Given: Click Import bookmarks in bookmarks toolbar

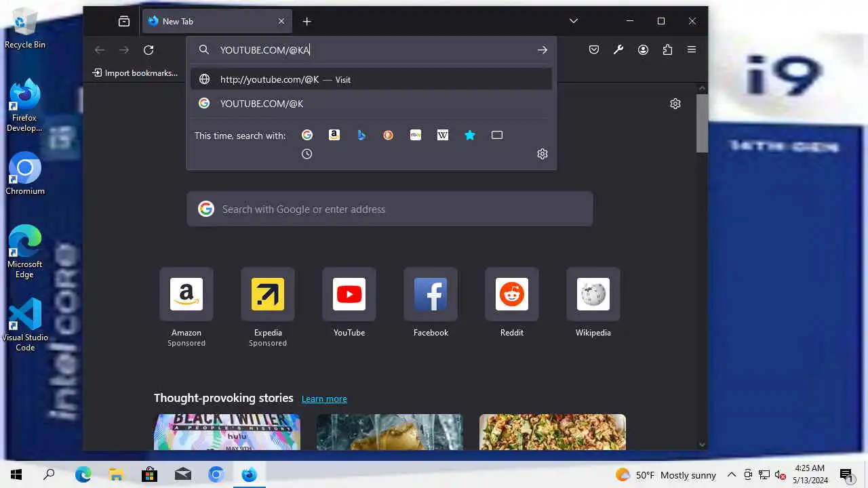Looking at the screenshot, I should pyautogui.click(x=135, y=73).
